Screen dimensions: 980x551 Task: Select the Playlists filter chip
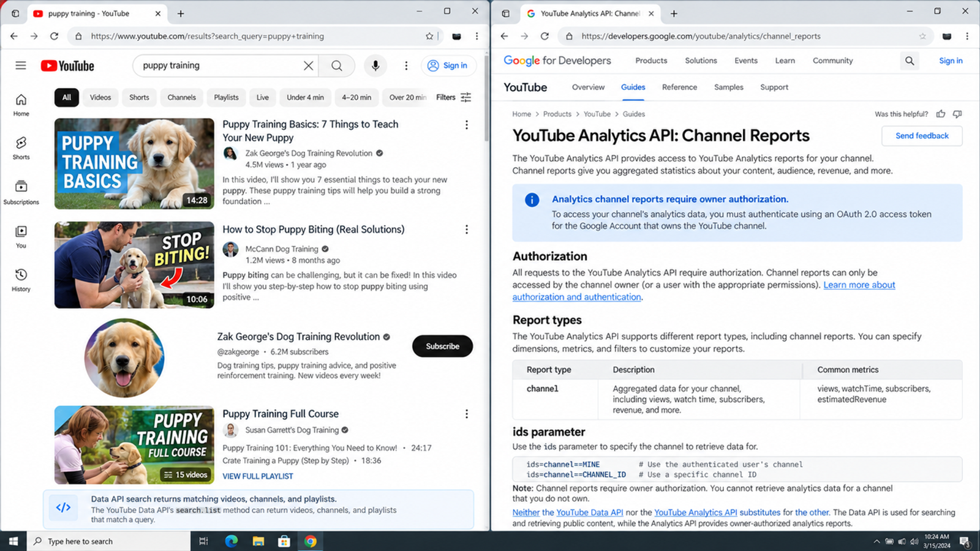(x=226, y=97)
